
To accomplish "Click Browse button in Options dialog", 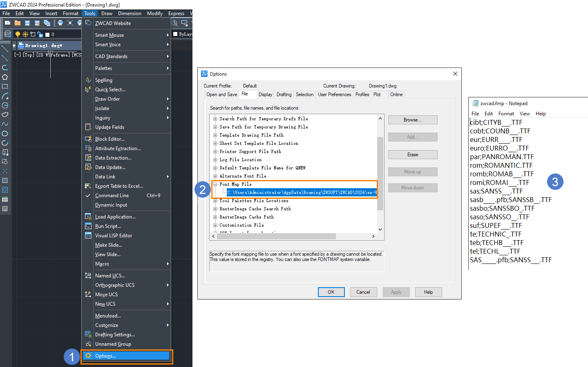I will pyautogui.click(x=413, y=120).
